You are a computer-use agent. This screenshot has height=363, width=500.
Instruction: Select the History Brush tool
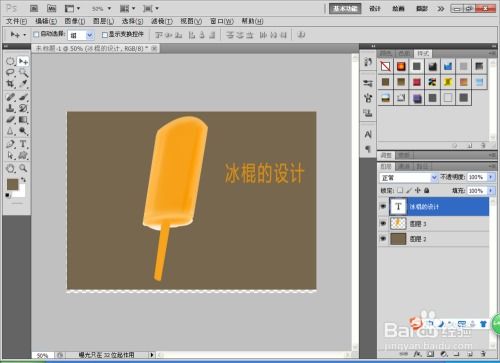pyautogui.click(x=23, y=108)
